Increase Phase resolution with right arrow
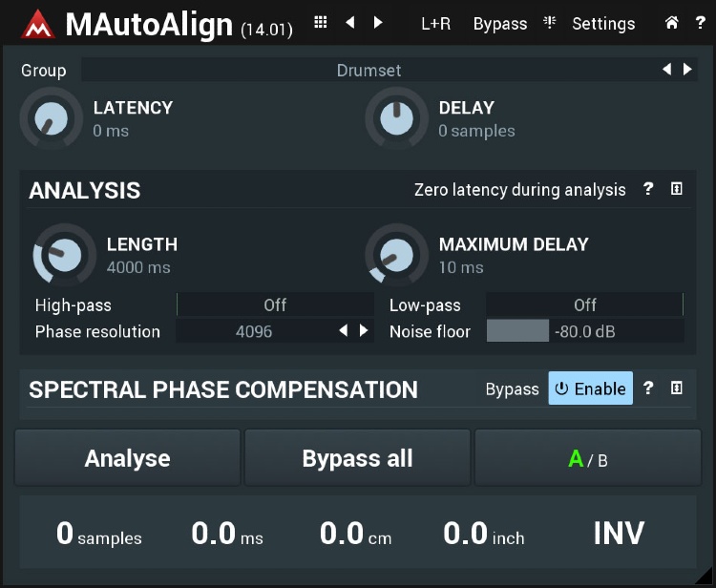716x588 pixels. click(x=364, y=331)
